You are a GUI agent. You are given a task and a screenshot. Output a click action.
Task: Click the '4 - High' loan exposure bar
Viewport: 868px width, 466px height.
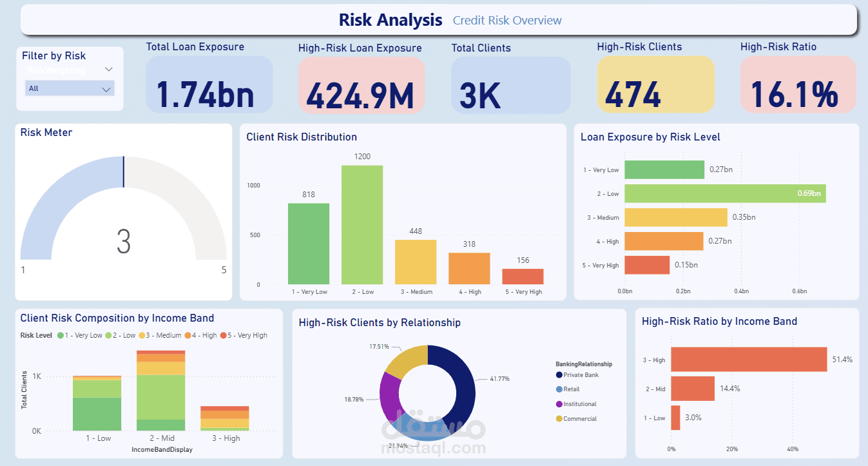tap(664, 241)
